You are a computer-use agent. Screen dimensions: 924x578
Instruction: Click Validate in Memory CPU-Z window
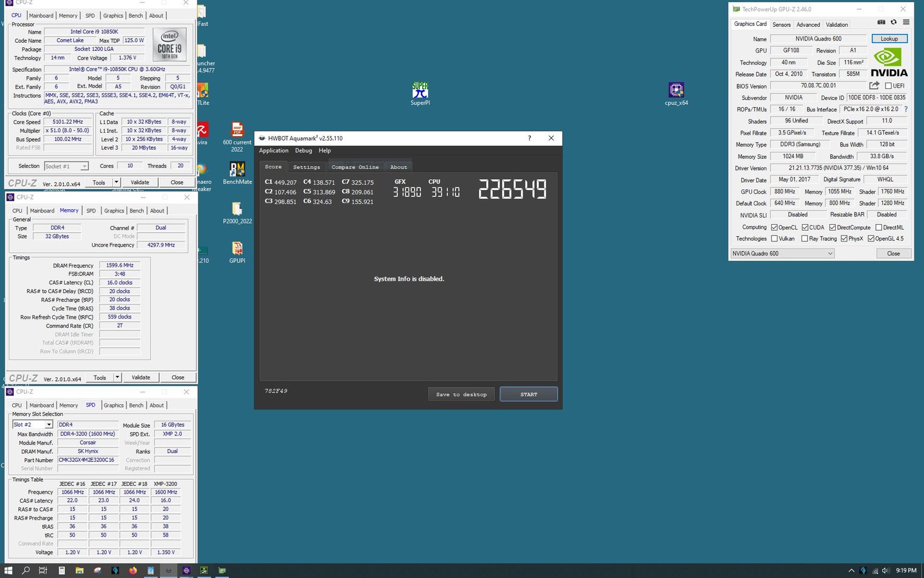(x=141, y=377)
